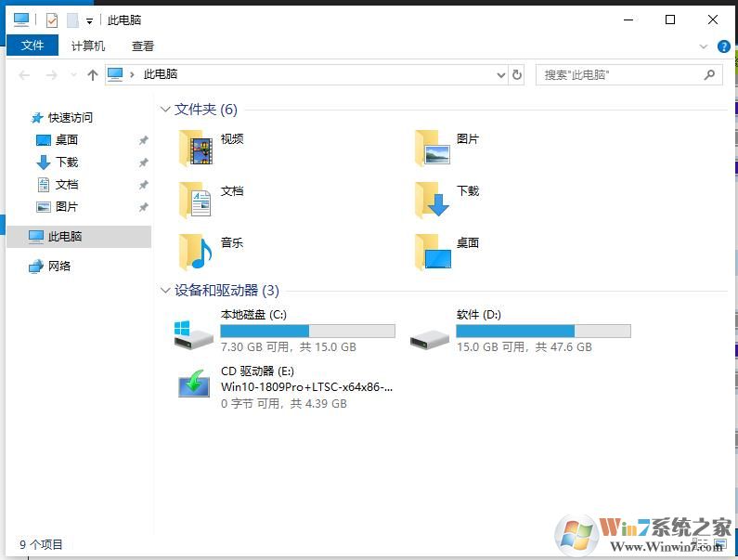Switch to the 查看 ribbon tab

[x=143, y=46]
